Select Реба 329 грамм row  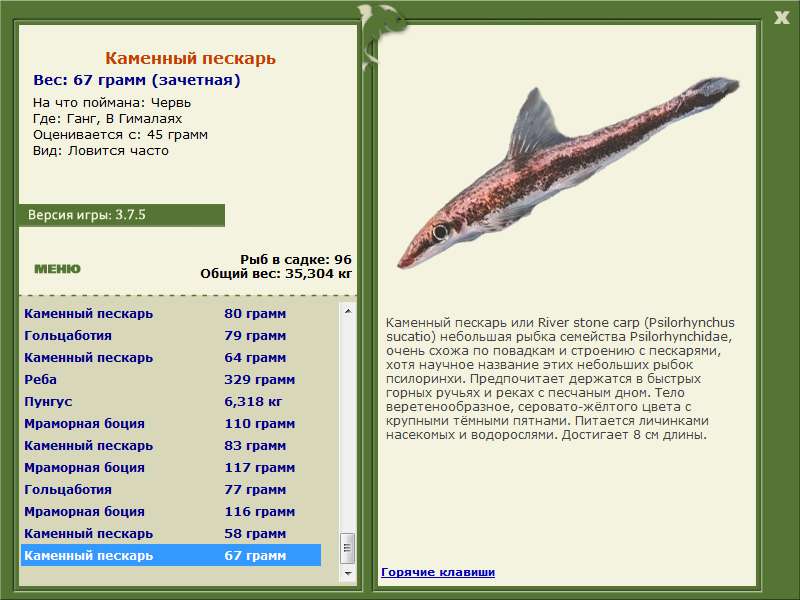pyautogui.click(x=171, y=379)
